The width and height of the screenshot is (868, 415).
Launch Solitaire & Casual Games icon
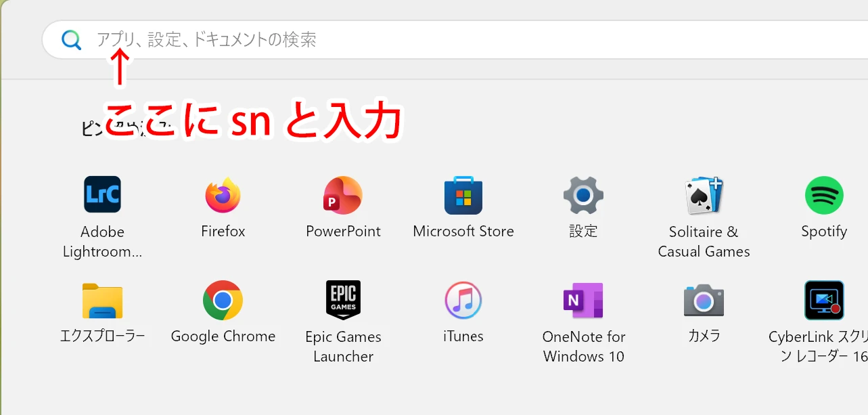[x=704, y=196]
